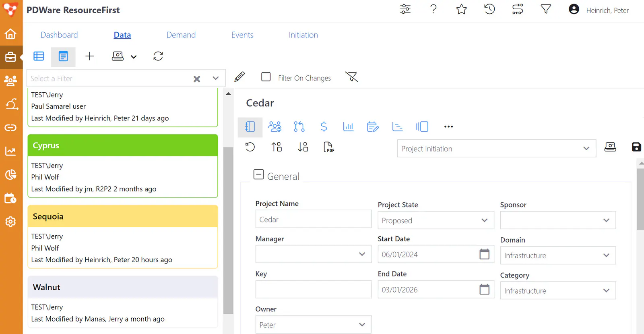The image size is (644, 334).
Task: Open more options ellipsis for Cedar
Action: 448,127
